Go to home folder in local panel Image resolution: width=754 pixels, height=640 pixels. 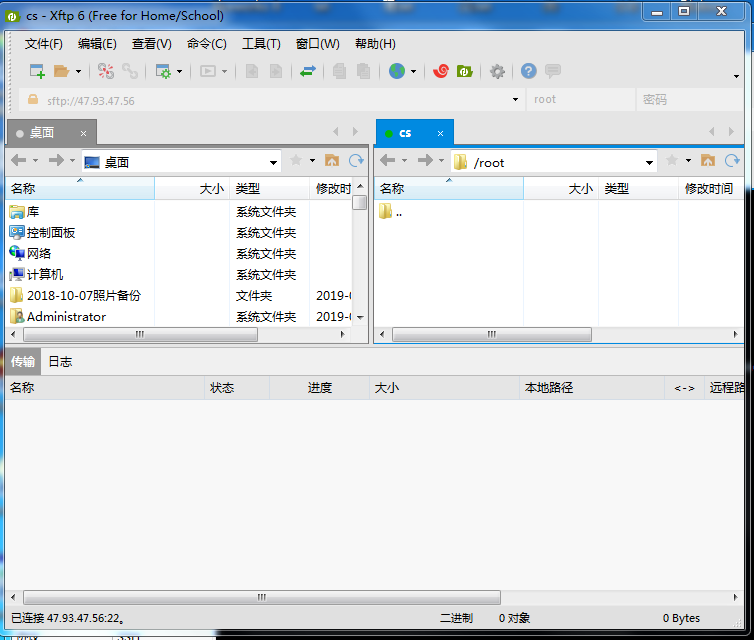[332, 161]
